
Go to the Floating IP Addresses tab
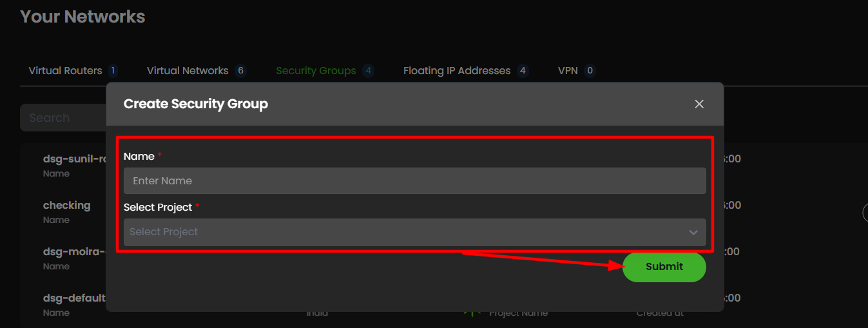tap(457, 71)
